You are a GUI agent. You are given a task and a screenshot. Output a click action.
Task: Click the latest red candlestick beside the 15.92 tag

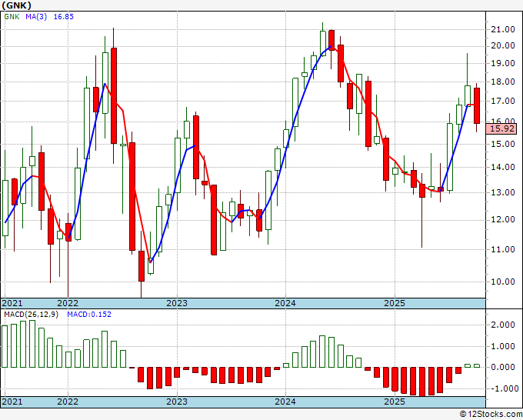point(477,105)
